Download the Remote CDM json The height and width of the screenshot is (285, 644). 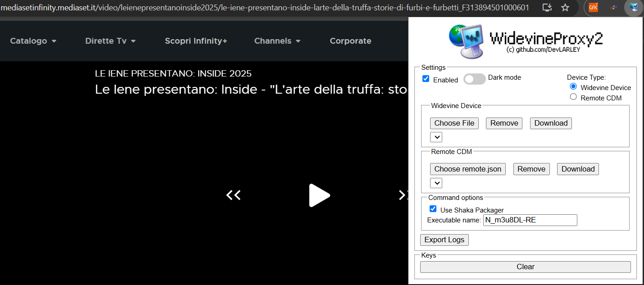[x=578, y=169]
